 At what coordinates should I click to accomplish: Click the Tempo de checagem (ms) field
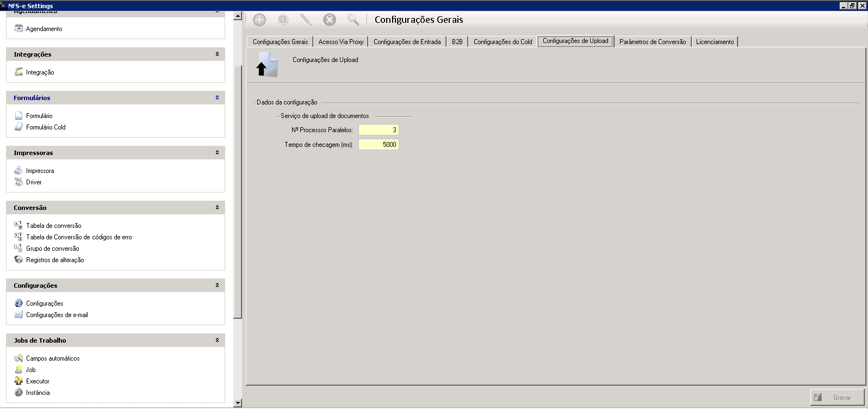pyautogui.click(x=379, y=145)
